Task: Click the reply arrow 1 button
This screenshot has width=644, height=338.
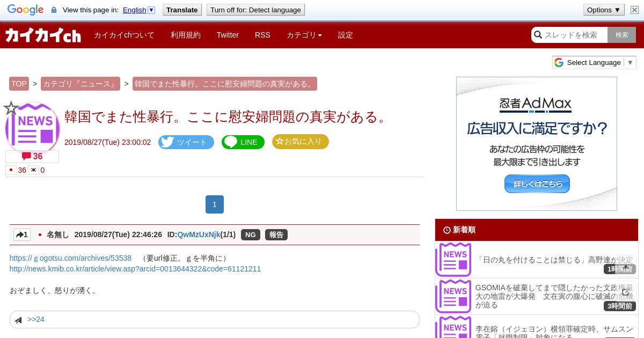Action: [22, 234]
